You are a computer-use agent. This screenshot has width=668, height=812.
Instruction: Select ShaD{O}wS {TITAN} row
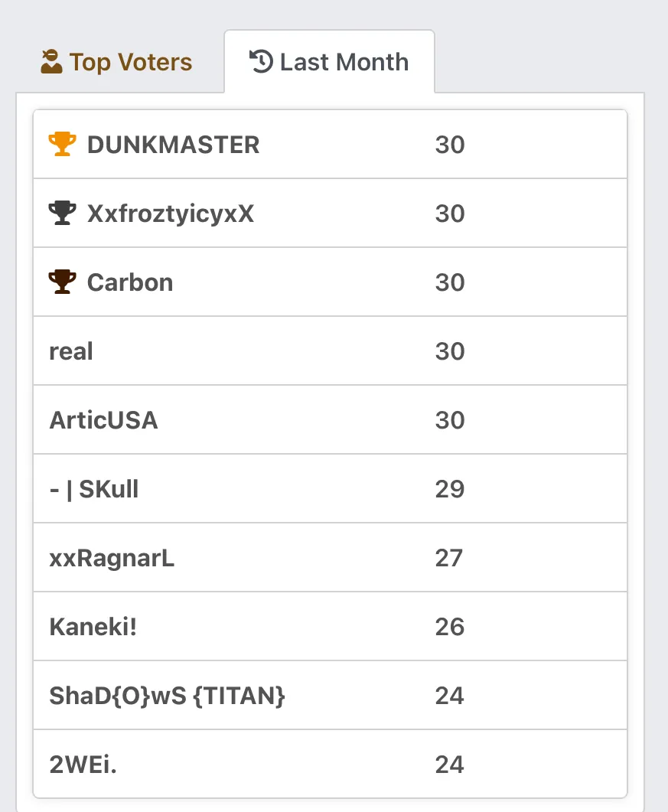click(330, 696)
